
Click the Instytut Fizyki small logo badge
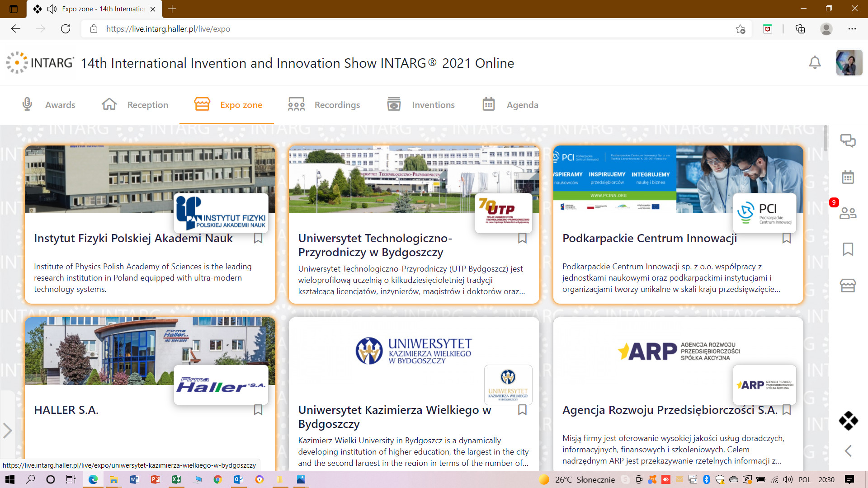[x=221, y=213]
